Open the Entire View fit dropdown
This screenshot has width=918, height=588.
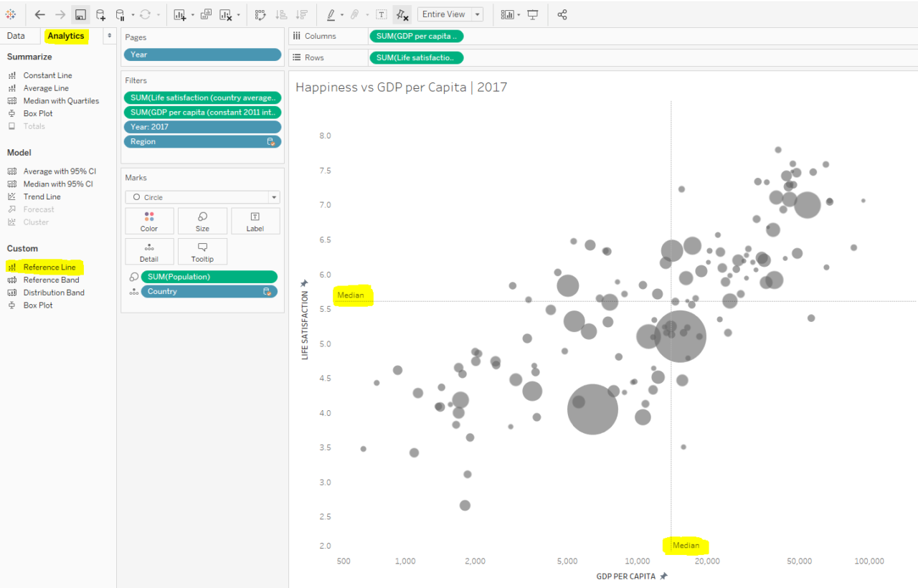tap(477, 14)
